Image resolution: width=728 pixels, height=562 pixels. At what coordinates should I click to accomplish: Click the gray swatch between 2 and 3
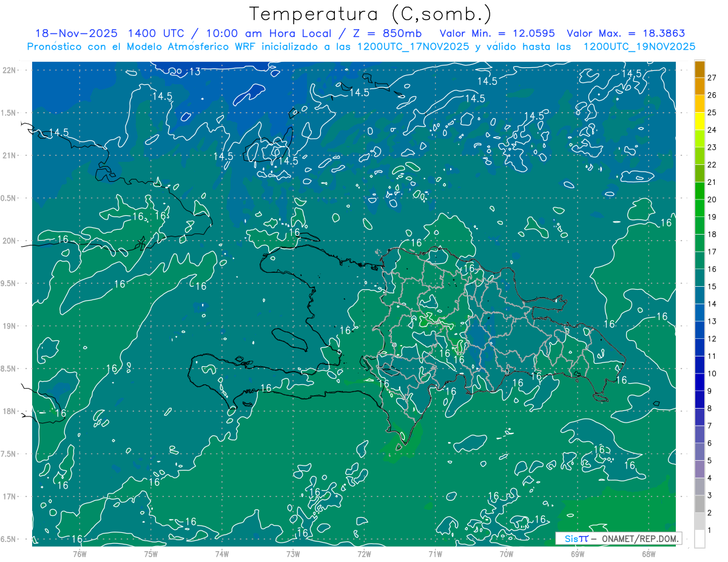pyautogui.click(x=699, y=504)
